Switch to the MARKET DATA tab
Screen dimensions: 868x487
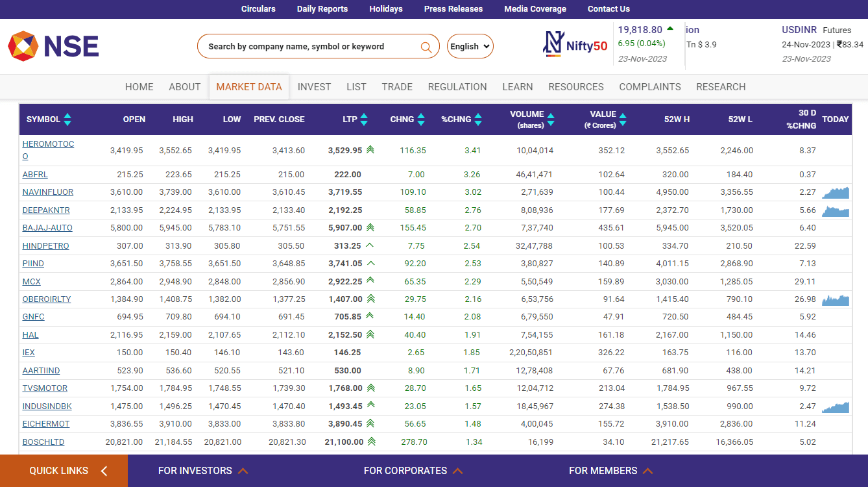point(248,86)
